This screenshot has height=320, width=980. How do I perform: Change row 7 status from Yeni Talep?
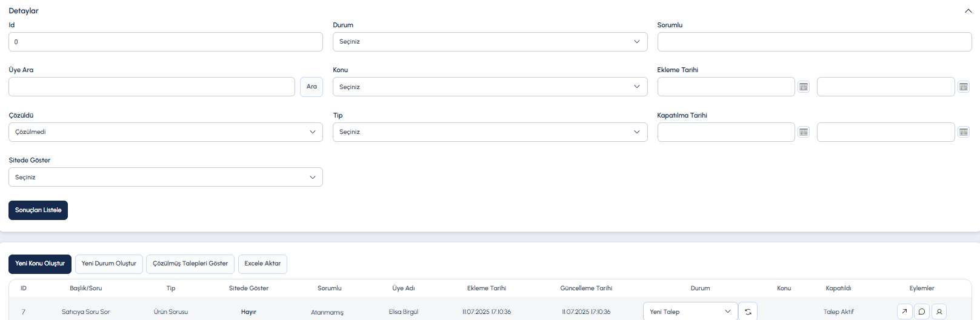(x=690, y=312)
